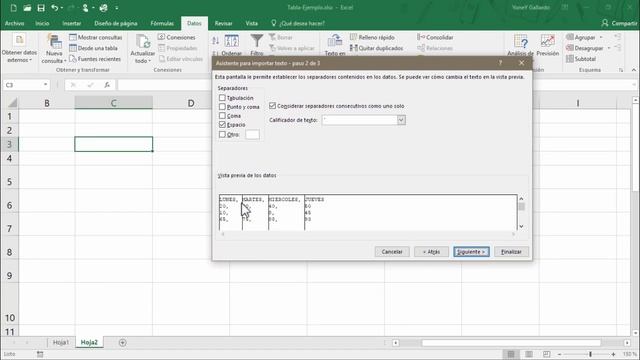Open the Fórmulas tab
The image size is (640, 360).
(x=162, y=23)
